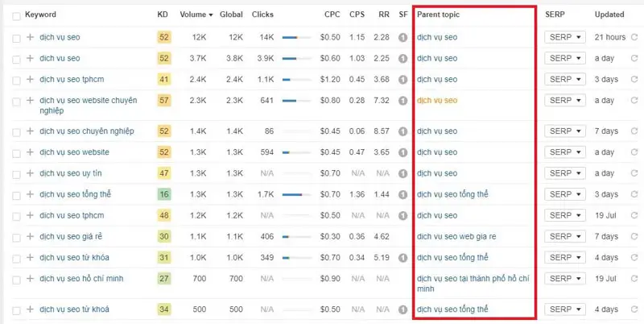Click the Global column header
The image size is (644, 324).
(x=231, y=15)
